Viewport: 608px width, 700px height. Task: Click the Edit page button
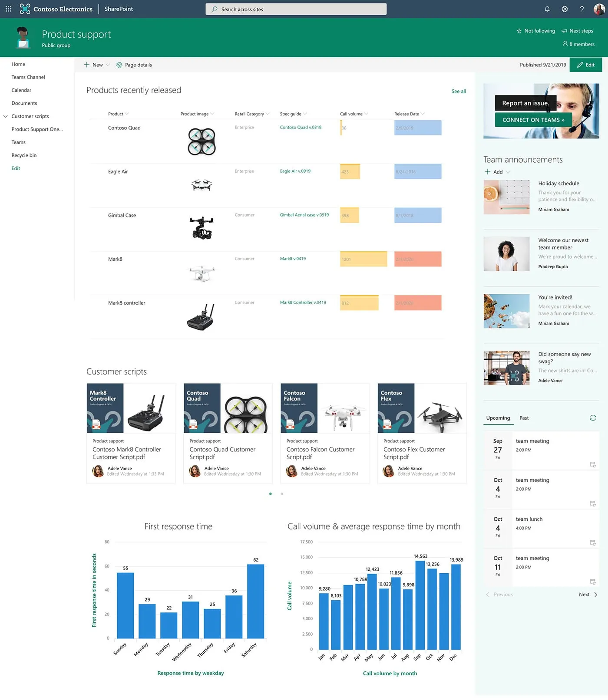click(585, 65)
